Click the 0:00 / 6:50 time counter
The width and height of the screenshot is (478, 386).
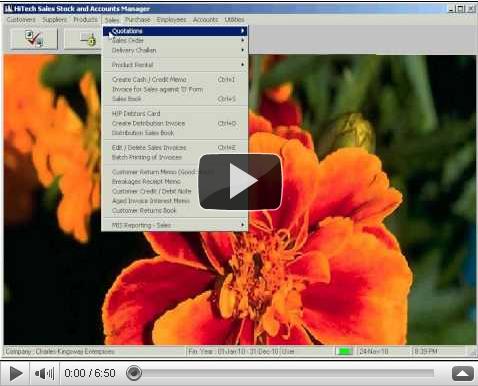click(x=90, y=373)
